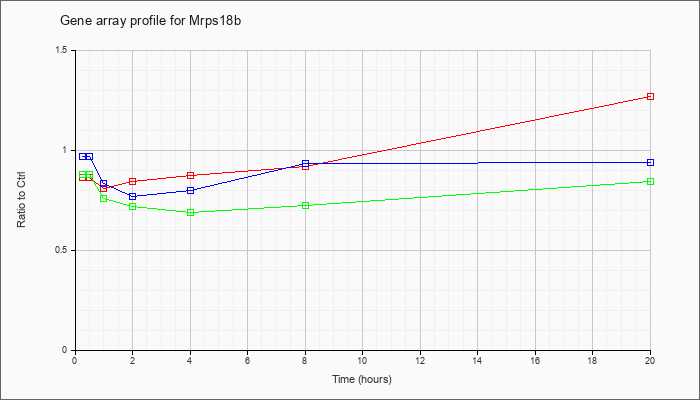This screenshot has height=400, width=700.
Task: Click the blue data point at 20 hours
Action: 650,162
